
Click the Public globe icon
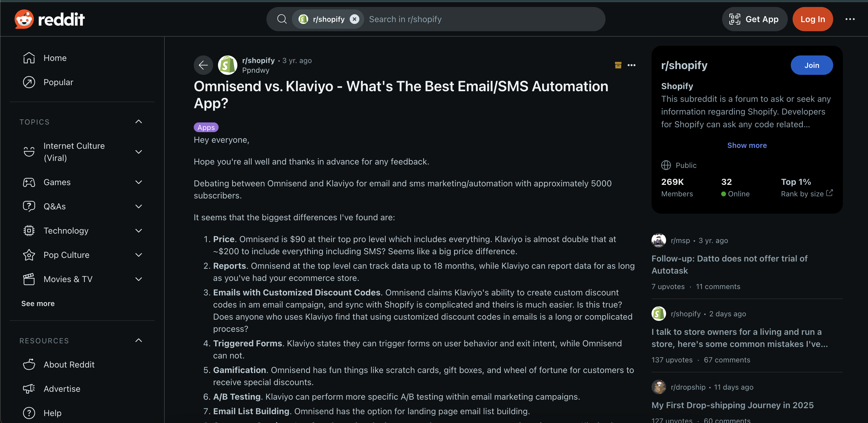point(666,165)
